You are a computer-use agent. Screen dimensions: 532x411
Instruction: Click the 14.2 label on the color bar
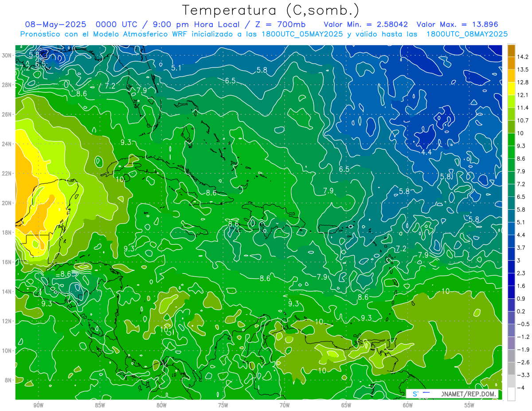(x=523, y=57)
